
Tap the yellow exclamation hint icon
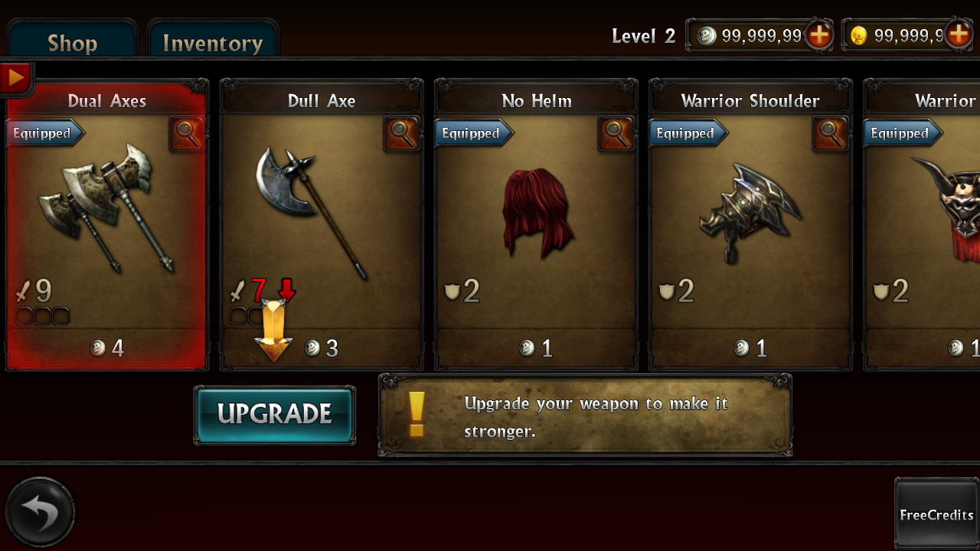pyautogui.click(x=416, y=414)
